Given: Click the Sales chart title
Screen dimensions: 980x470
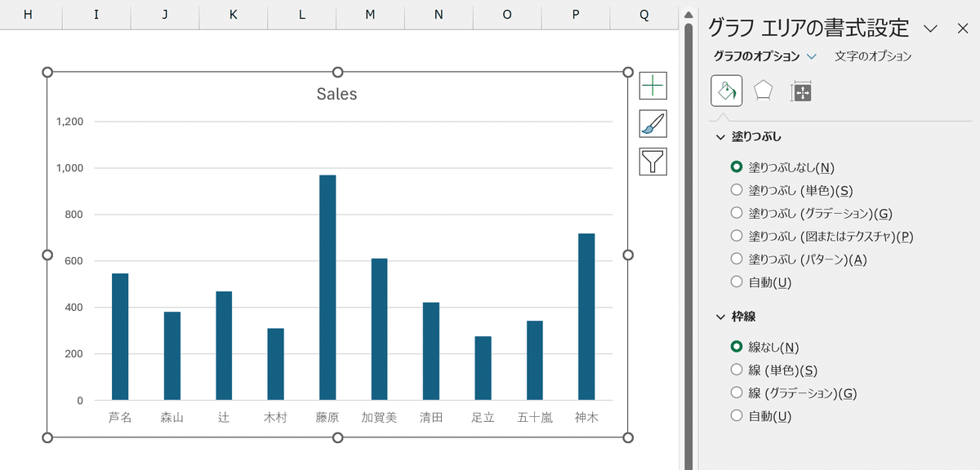Looking at the screenshot, I should (x=336, y=94).
